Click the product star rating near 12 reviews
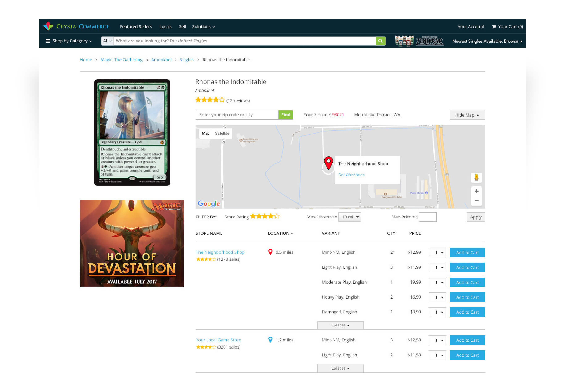562x392 pixels. [210, 100]
